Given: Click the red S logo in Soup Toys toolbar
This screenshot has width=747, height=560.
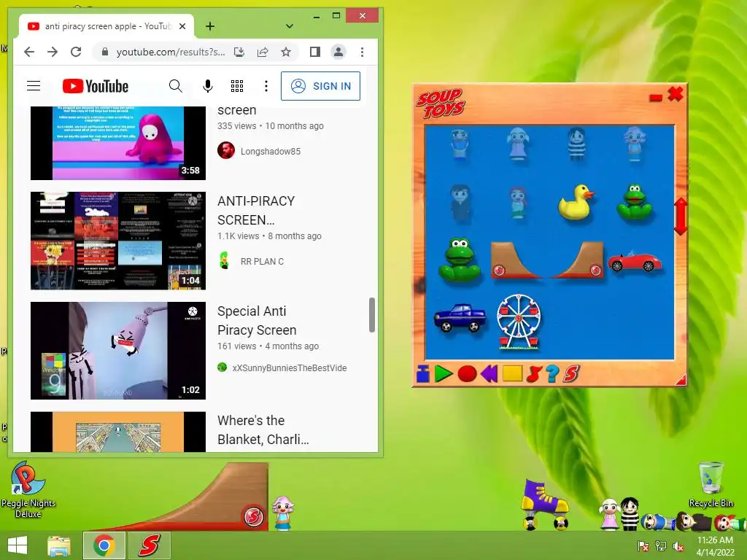Looking at the screenshot, I should pyautogui.click(x=570, y=374).
